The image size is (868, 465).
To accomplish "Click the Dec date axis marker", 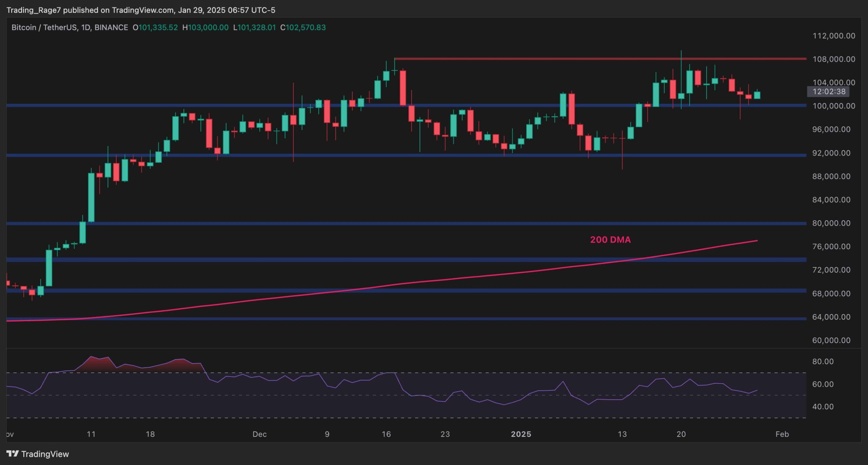I will coord(259,434).
